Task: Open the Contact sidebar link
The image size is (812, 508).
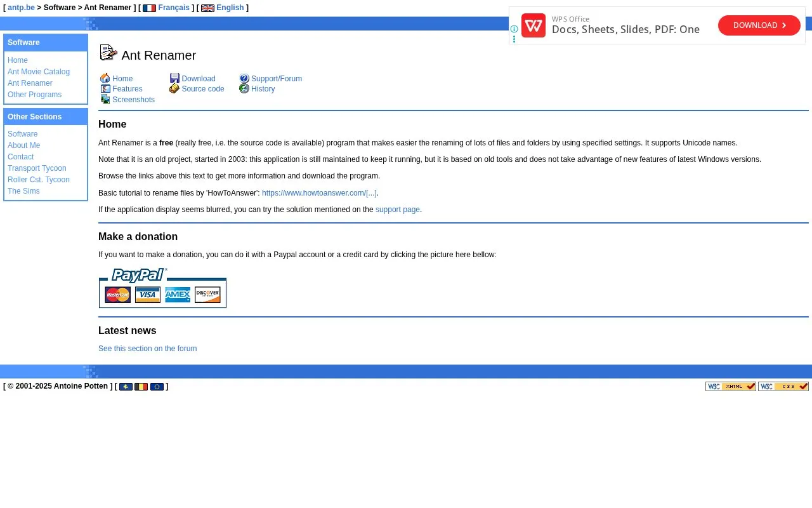Action: pos(21,157)
